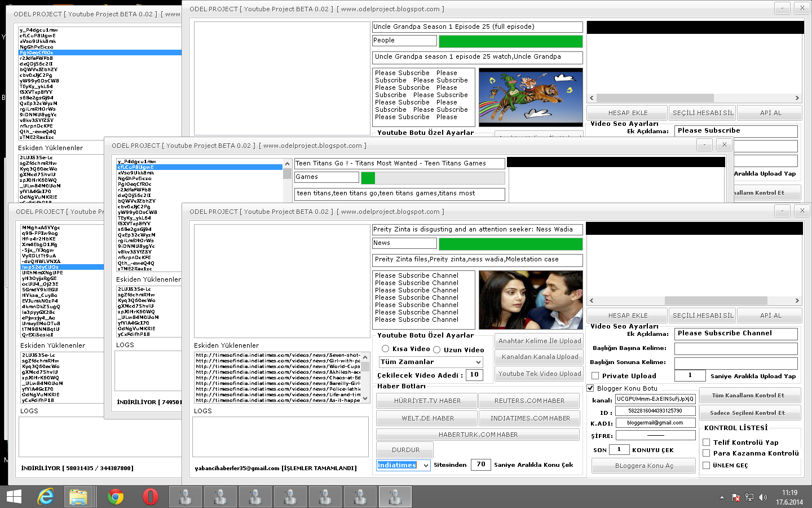Select the highlighted PglOeqCfROc row in top-left window

(x=100, y=52)
